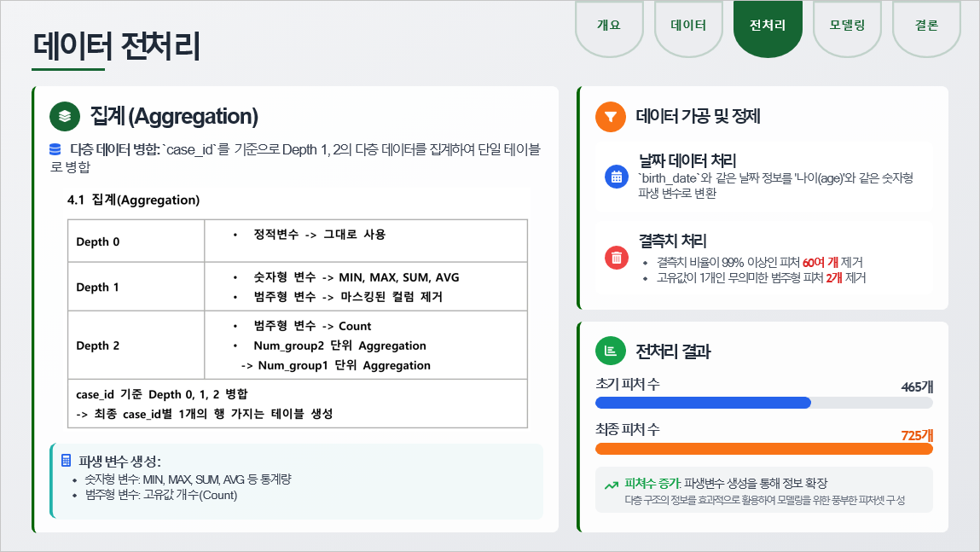Click the green layers icon beside 집계 heading
This screenshot has width=980, height=552.
tap(65, 116)
